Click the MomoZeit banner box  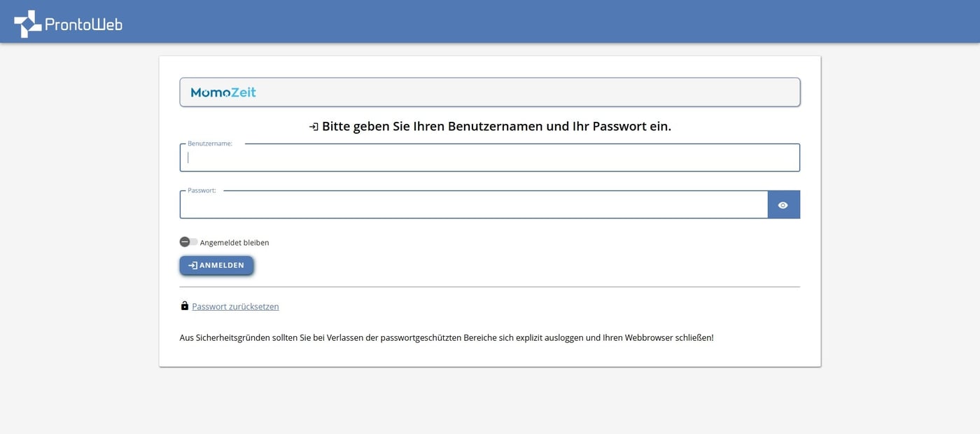click(x=525, y=92)
